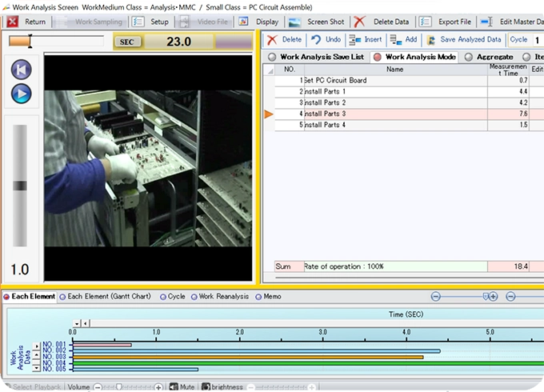The image size is (544, 392).
Task: Click up arrow beside Work Analysis Data
Action: click(x=37, y=355)
